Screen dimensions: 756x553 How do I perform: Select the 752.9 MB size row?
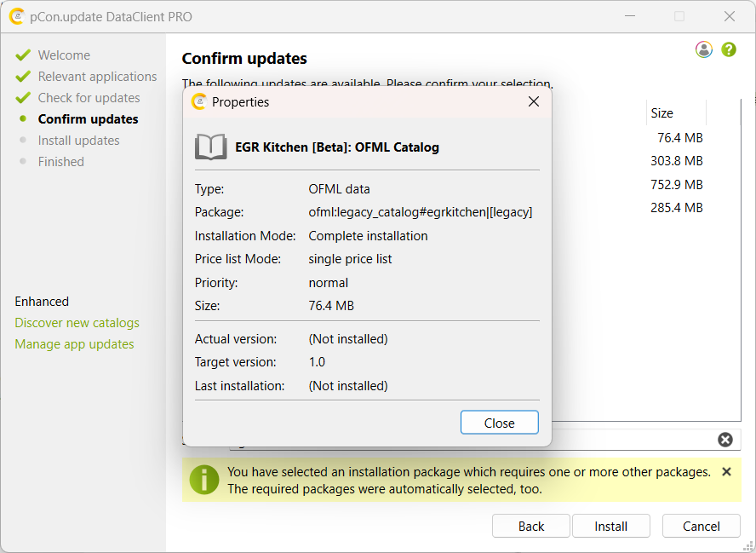(x=677, y=185)
